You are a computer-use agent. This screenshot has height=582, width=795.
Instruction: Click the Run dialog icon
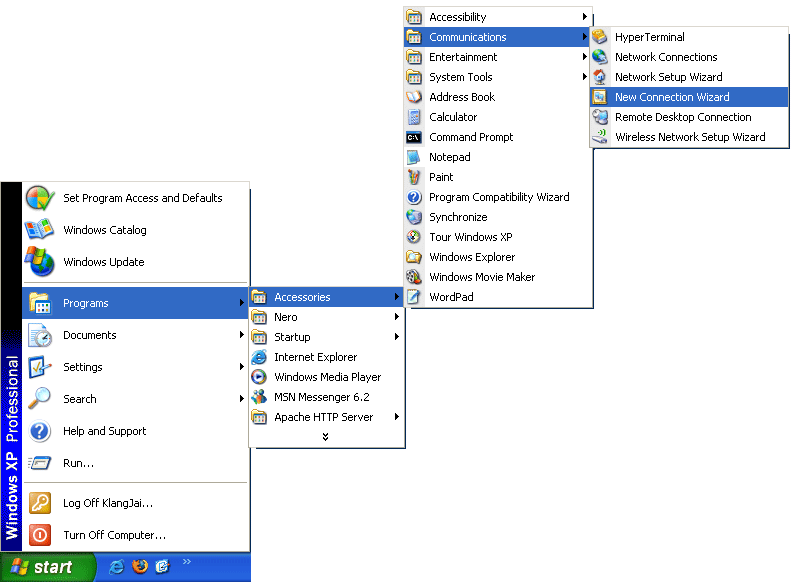point(40,463)
